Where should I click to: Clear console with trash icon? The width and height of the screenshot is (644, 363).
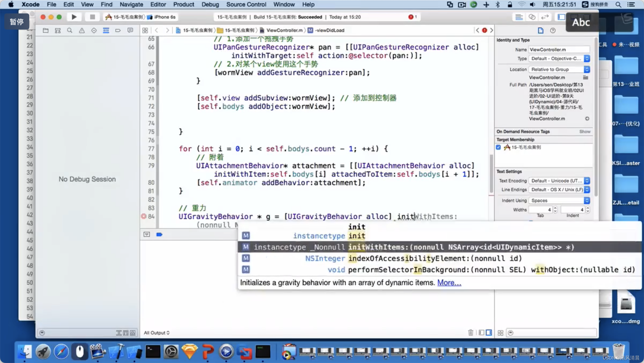click(x=471, y=333)
